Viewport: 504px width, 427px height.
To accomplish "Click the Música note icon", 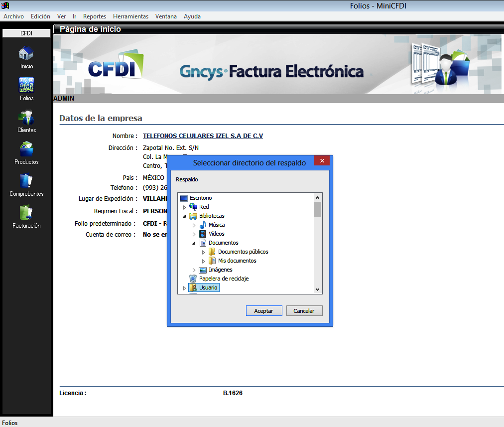I will tap(203, 225).
